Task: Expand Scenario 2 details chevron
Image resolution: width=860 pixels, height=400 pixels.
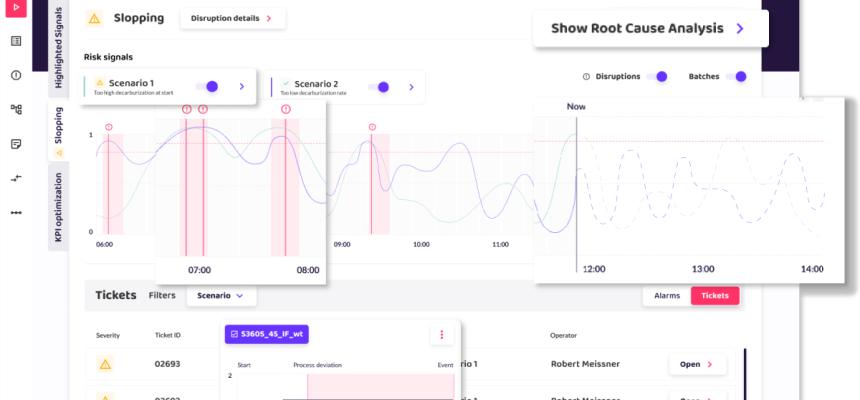Action: point(411,87)
